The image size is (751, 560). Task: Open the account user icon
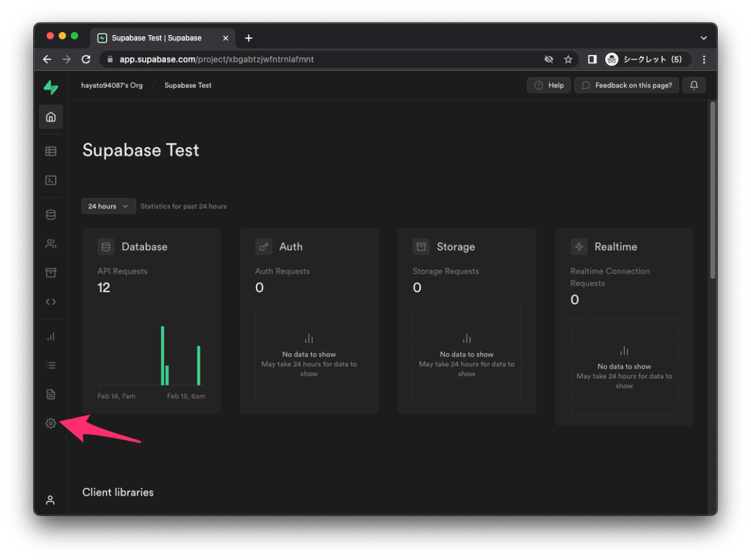tap(51, 500)
